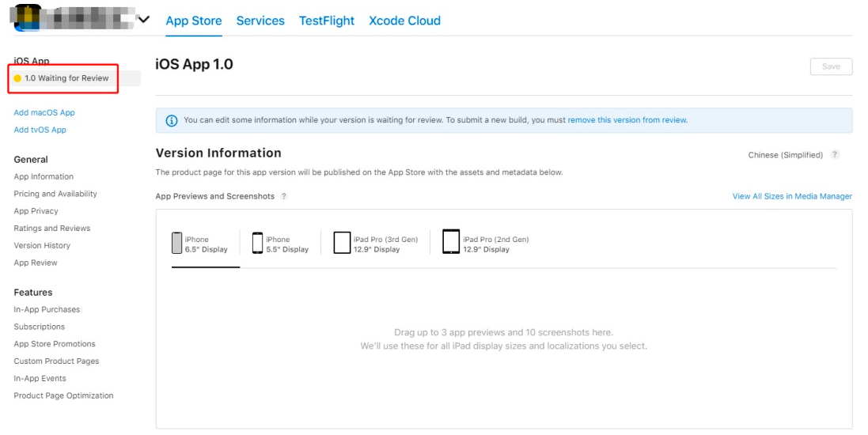
Task: Open the Services tab
Action: click(x=260, y=21)
